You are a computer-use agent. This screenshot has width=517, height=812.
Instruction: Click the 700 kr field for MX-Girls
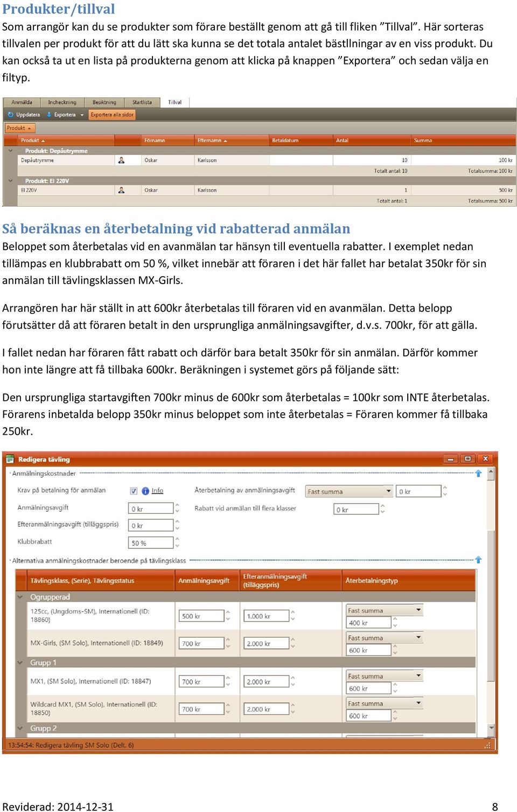[201, 644]
